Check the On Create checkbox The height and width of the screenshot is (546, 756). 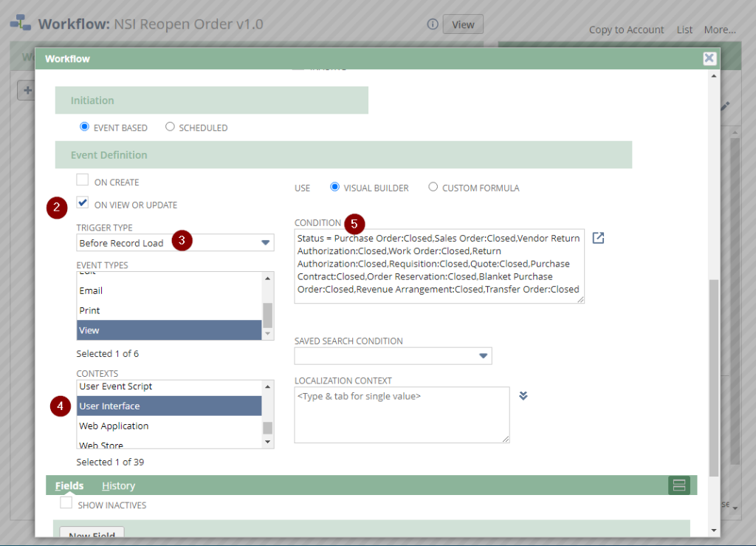pos(83,180)
